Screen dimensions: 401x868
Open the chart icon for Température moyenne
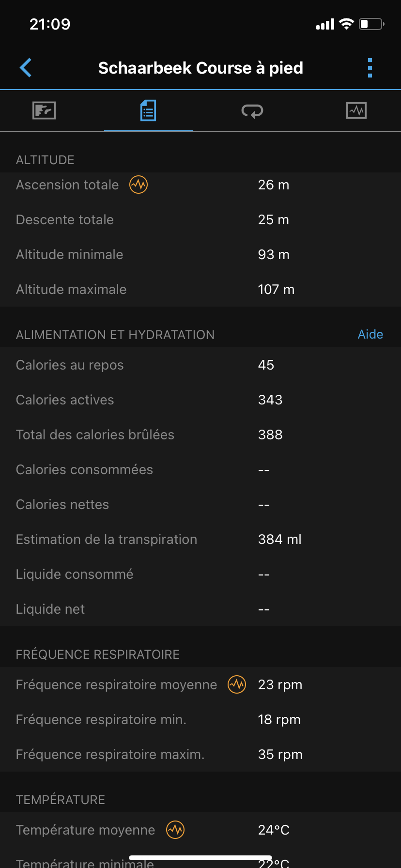175,830
